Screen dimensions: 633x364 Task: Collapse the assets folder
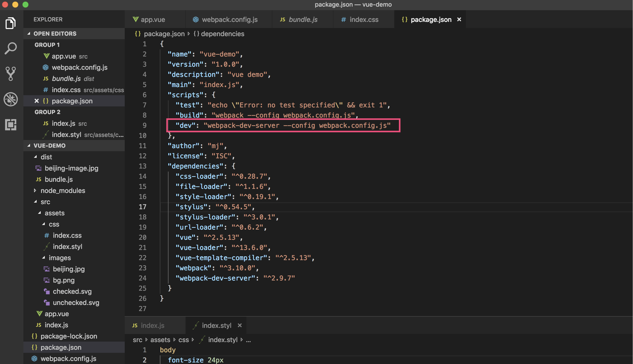click(74, 213)
